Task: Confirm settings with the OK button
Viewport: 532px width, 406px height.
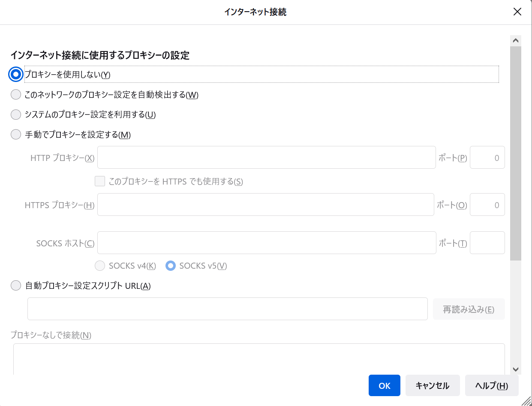Action: [384, 385]
